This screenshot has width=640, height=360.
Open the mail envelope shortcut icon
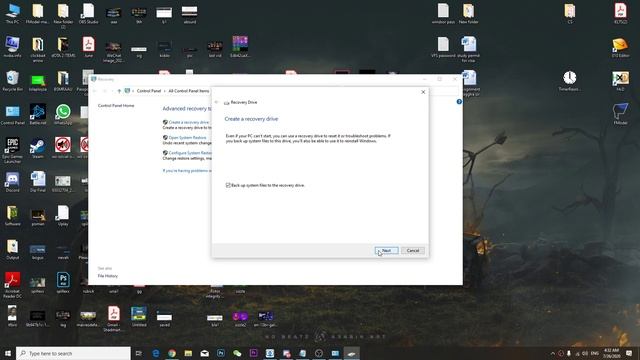click(620, 47)
